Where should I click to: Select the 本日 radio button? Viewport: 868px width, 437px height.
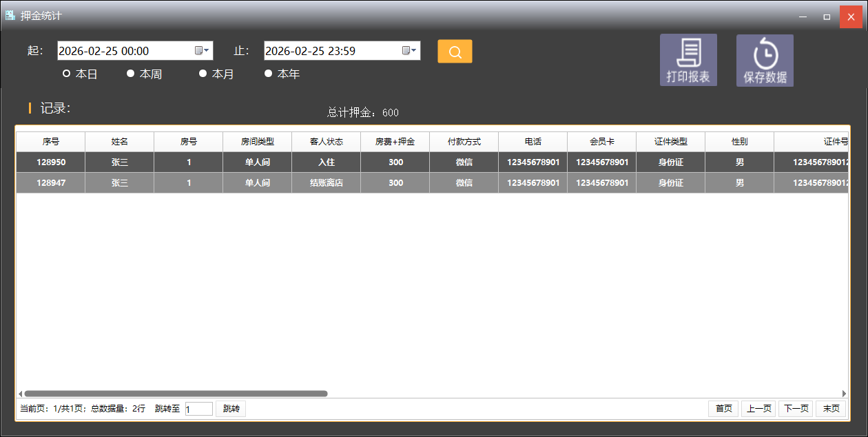66,74
